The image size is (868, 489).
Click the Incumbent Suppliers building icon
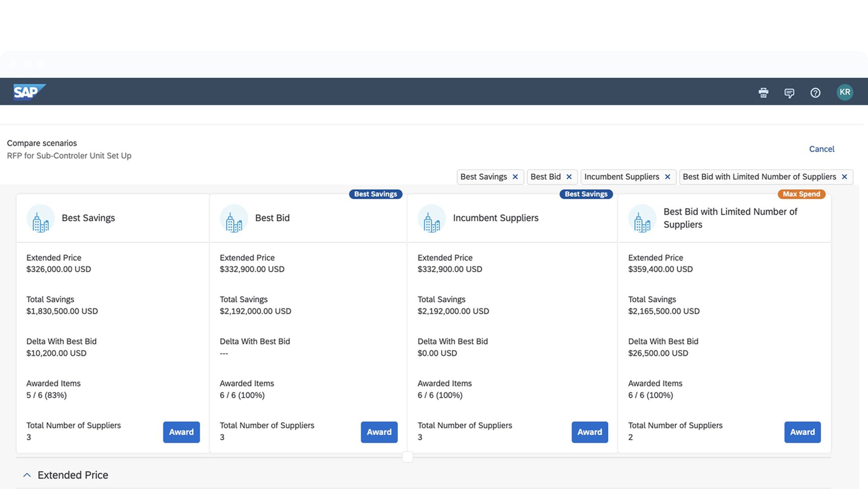[x=431, y=219]
